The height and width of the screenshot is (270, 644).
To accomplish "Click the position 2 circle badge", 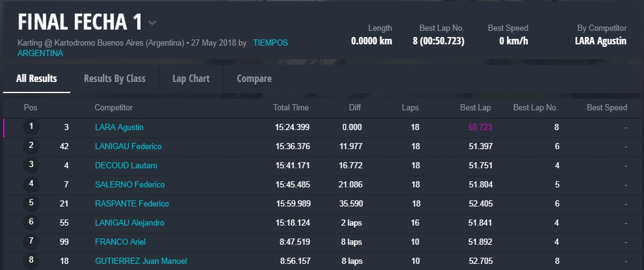I will [31, 146].
